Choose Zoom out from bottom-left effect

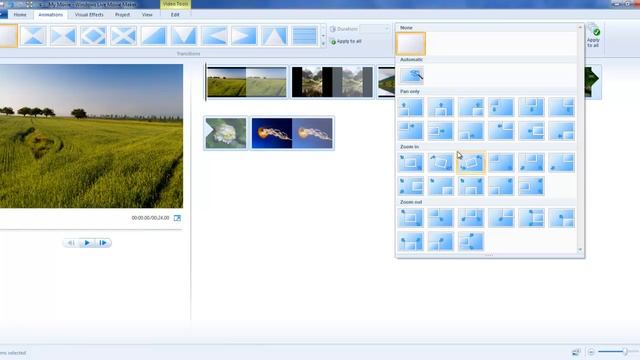[441, 242]
